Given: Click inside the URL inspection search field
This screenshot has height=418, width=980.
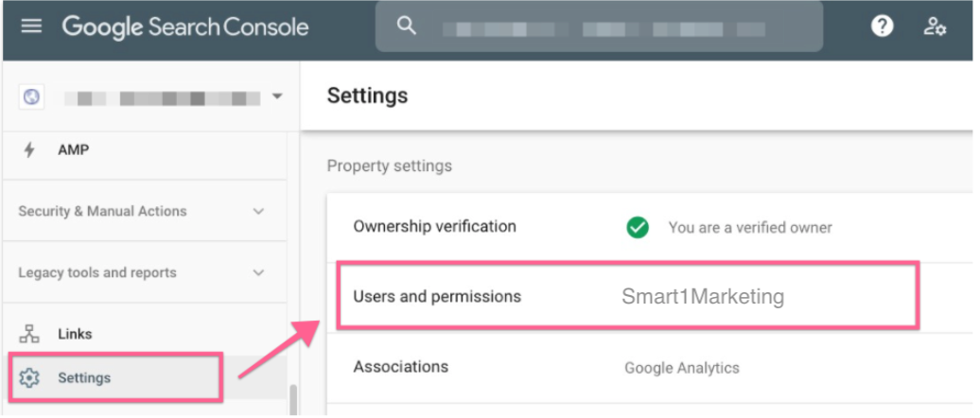Looking at the screenshot, I should pos(605,28).
